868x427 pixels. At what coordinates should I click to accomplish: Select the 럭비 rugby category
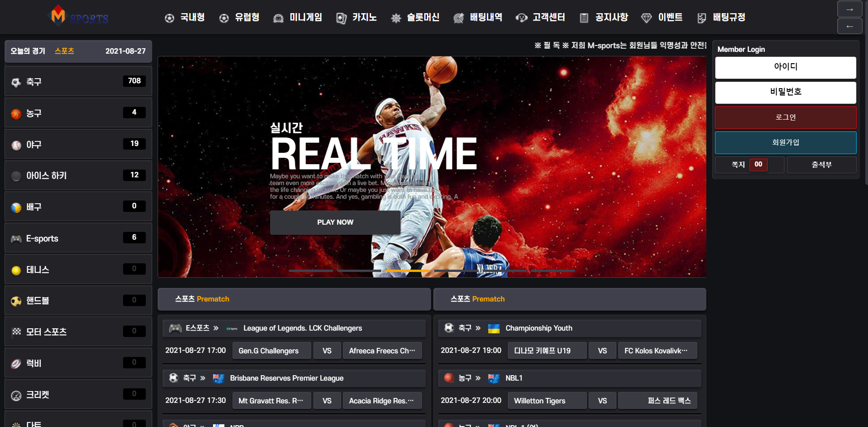(x=78, y=363)
